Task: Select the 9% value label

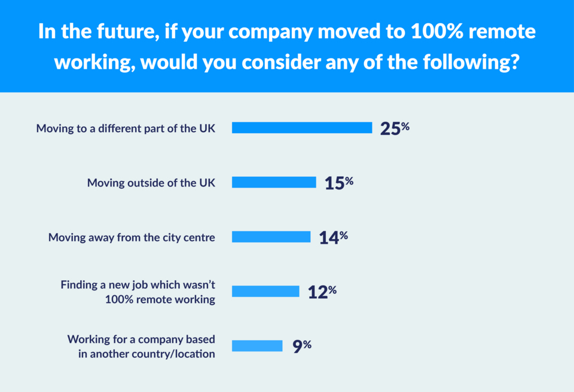Action: 302,346
